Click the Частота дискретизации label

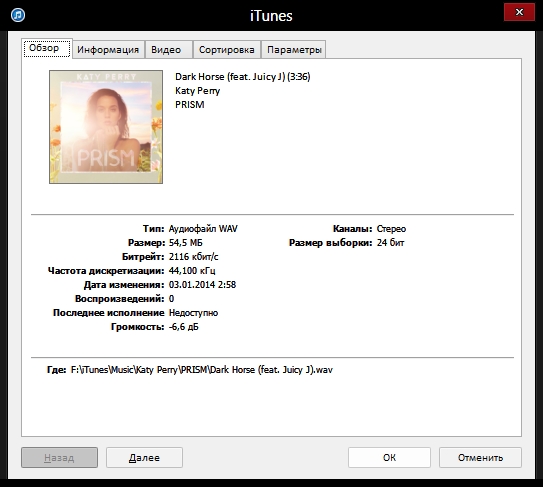(x=106, y=271)
